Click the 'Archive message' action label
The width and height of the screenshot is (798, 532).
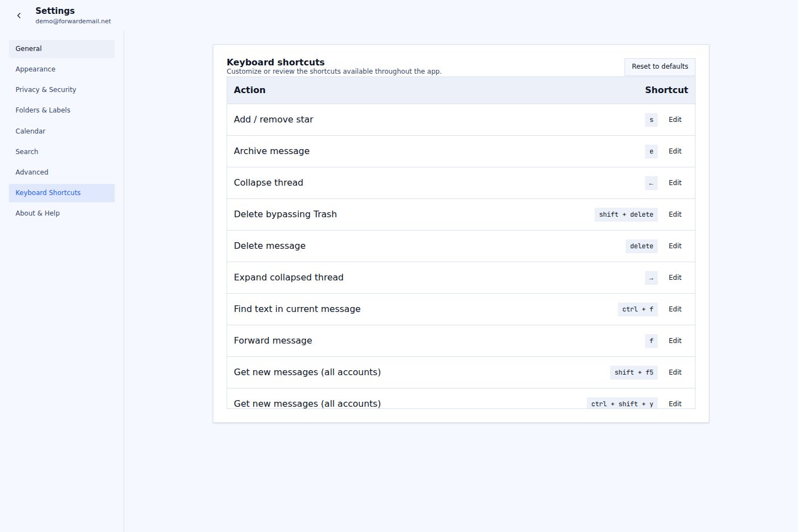click(272, 151)
